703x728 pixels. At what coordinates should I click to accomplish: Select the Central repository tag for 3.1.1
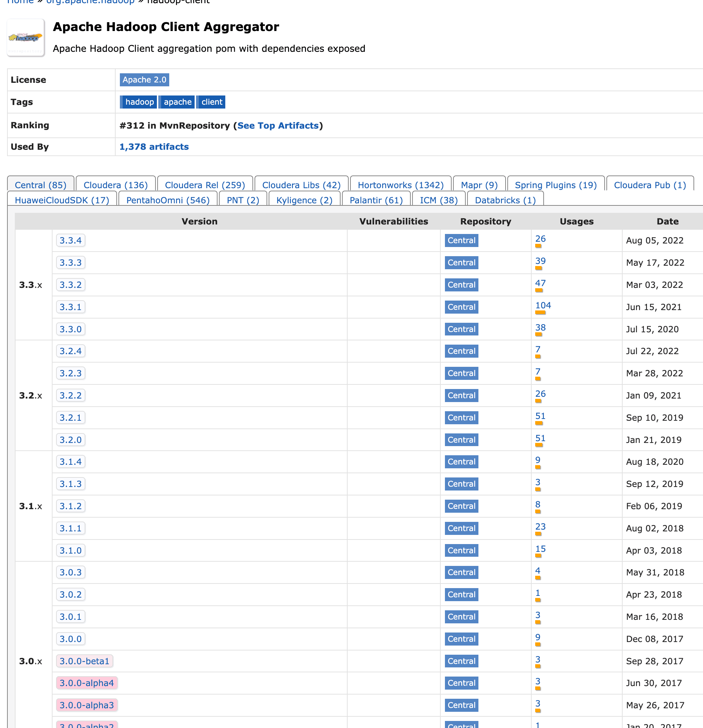click(462, 528)
